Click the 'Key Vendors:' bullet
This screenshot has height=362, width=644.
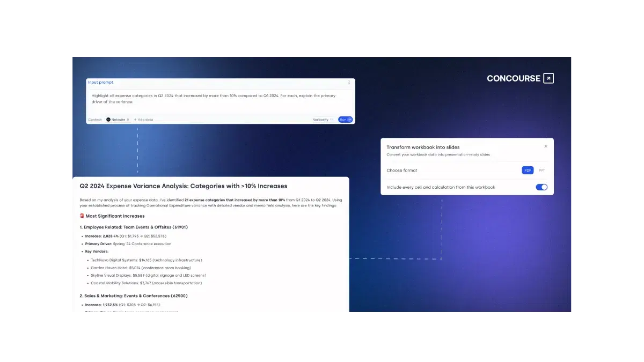tap(97, 252)
